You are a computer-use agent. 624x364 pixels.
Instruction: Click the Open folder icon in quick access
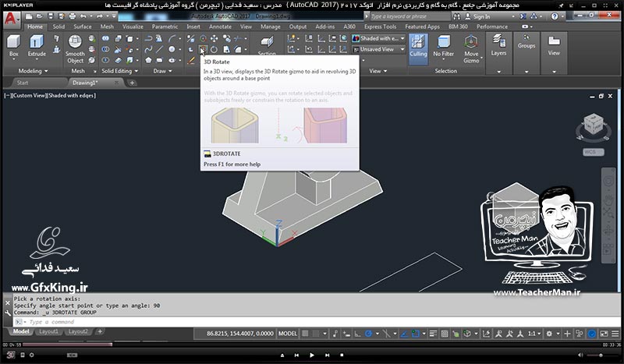coord(40,16)
